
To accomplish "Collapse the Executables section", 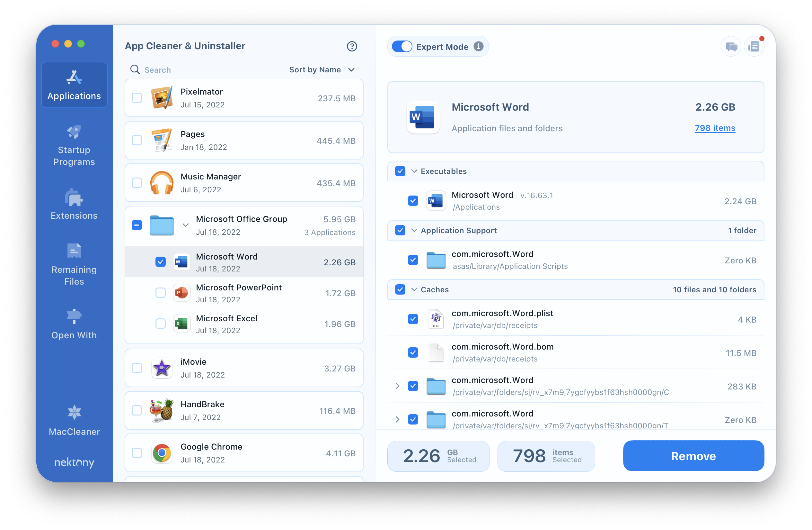I will (x=415, y=171).
